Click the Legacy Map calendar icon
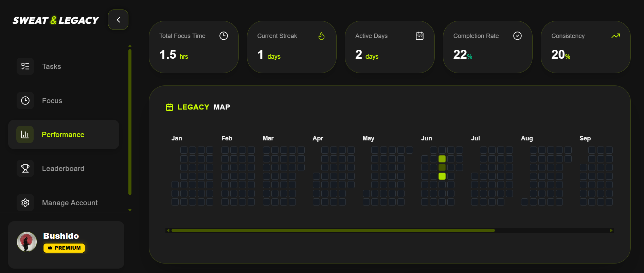644x273 pixels. [x=169, y=107]
